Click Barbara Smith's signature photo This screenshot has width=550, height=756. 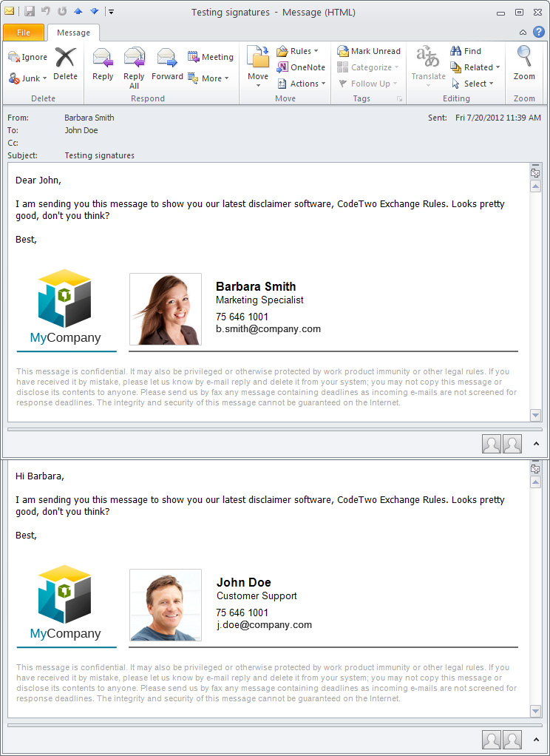point(166,309)
